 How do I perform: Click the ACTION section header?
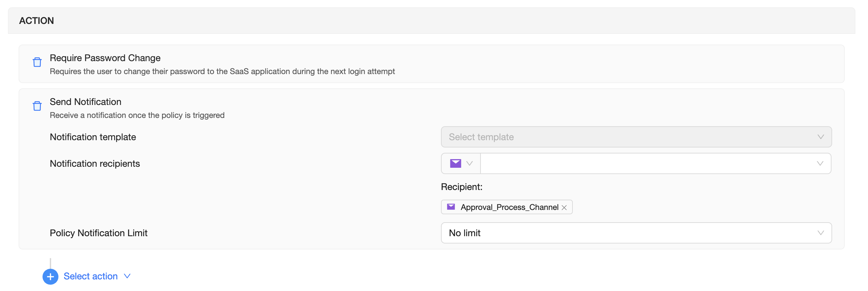[x=37, y=21]
